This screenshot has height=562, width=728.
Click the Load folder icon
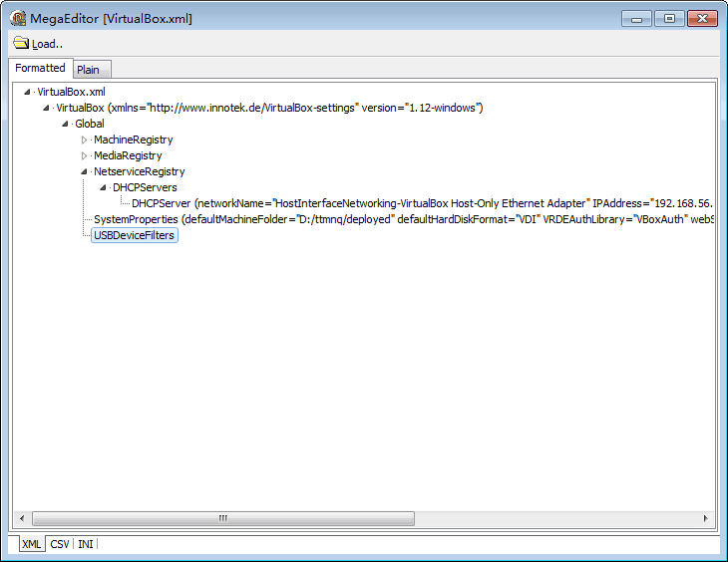20,43
